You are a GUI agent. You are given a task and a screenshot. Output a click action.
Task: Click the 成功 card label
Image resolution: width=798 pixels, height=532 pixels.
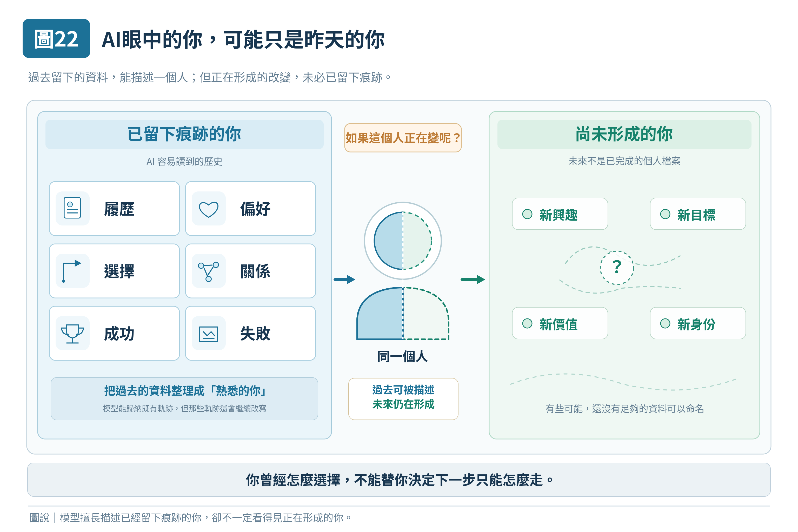click(x=119, y=334)
